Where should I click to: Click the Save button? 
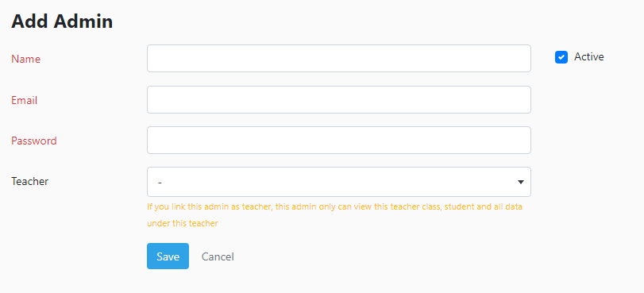click(168, 256)
